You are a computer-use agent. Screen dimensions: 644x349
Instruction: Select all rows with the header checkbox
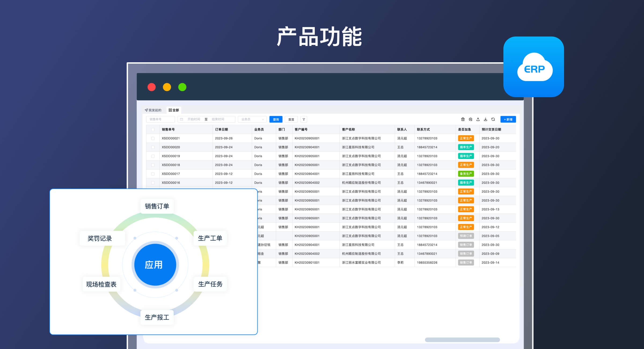153,129
